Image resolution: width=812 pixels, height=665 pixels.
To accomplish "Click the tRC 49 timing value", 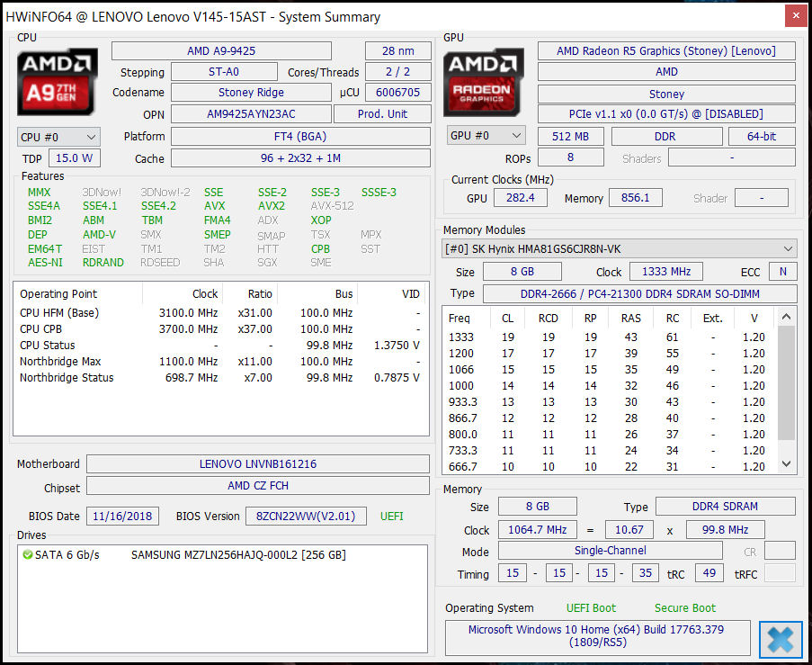I will [x=709, y=572].
